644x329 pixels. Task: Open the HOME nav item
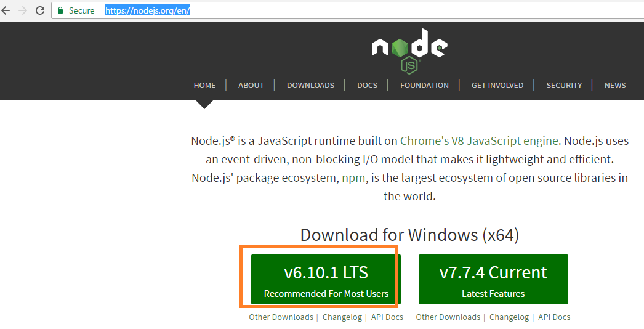click(204, 85)
